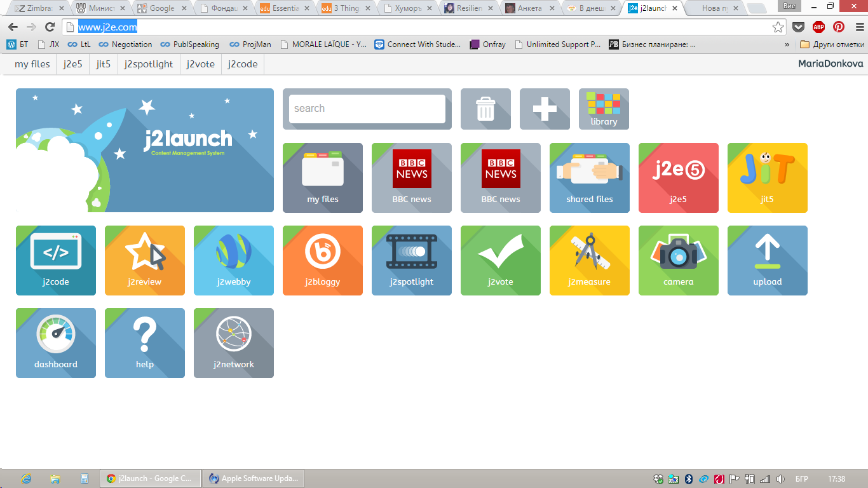The image size is (868, 488).
Task: Launch the jit5 tile
Action: 768,178
